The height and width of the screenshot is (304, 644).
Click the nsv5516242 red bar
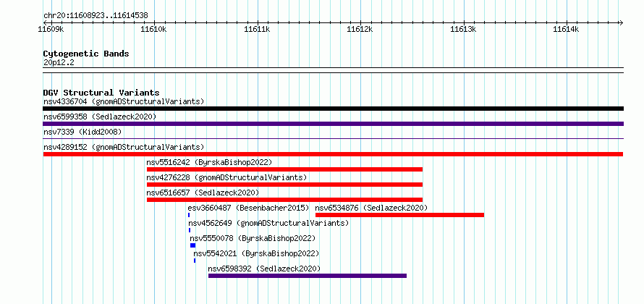click(x=284, y=169)
